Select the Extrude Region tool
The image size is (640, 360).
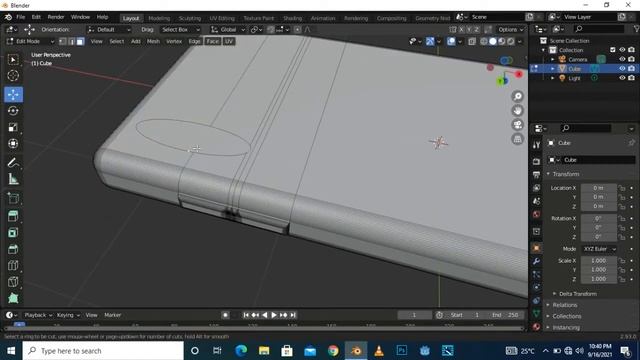(13, 216)
